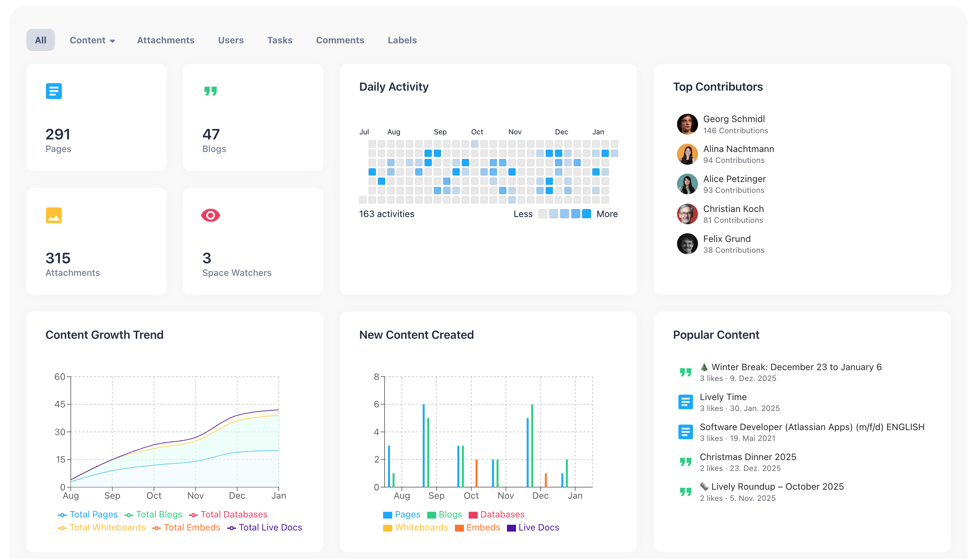Image resolution: width=980 pixels, height=559 pixels.
Task: Click the page icon beside Lively Time
Action: [685, 402]
